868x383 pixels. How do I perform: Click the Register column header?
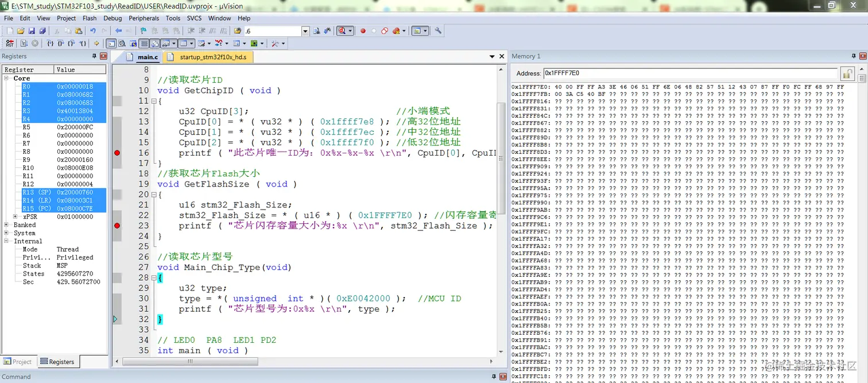click(28, 69)
